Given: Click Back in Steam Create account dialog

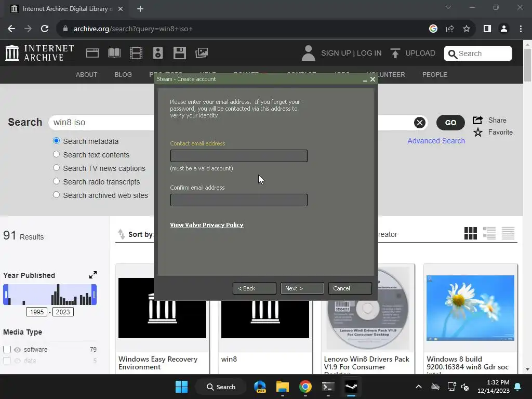Looking at the screenshot, I should pyautogui.click(x=255, y=288).
